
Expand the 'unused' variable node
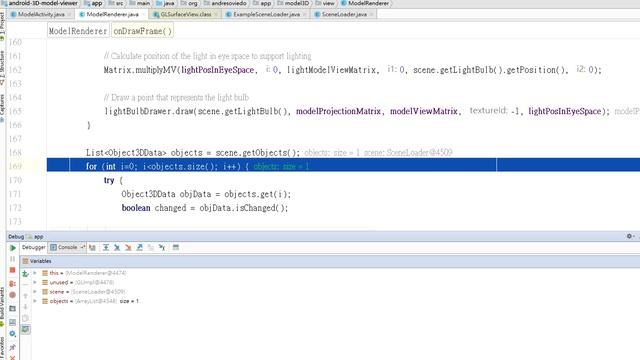click(x=35, y=282)
